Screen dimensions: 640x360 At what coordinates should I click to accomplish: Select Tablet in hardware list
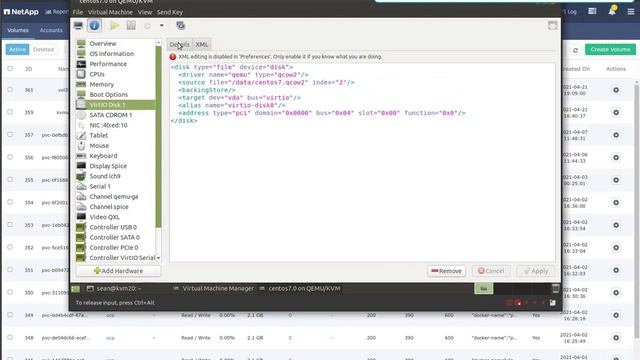point(115,136)
